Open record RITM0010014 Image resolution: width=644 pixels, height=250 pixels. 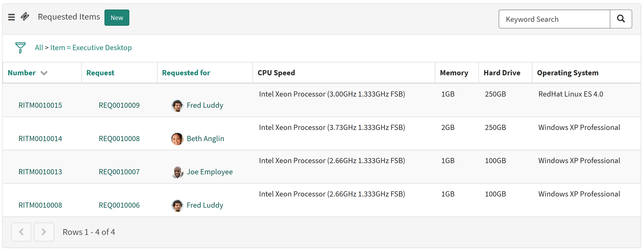[40, 139]
